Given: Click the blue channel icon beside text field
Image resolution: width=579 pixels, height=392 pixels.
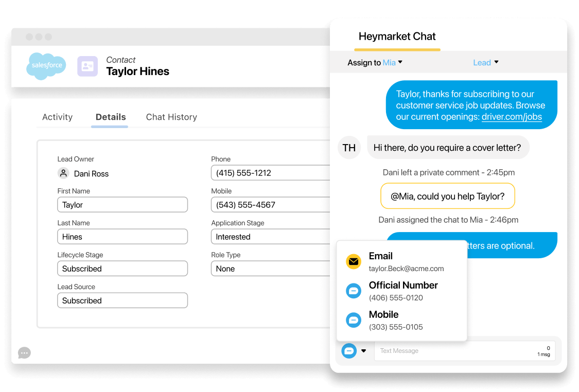Looking at the screenshot, I should coord(349,351).
